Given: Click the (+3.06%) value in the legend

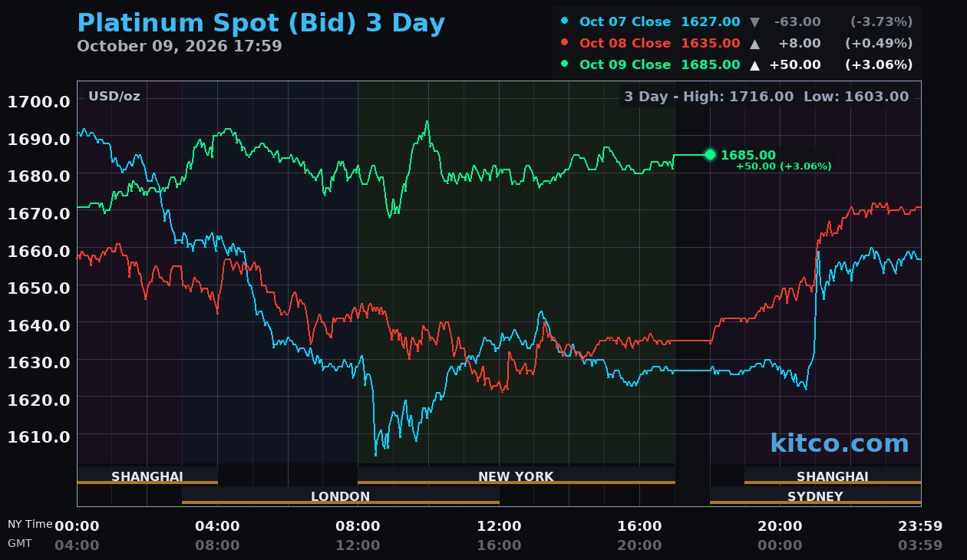Looking at the screenshot, I should tap(879, 65).
